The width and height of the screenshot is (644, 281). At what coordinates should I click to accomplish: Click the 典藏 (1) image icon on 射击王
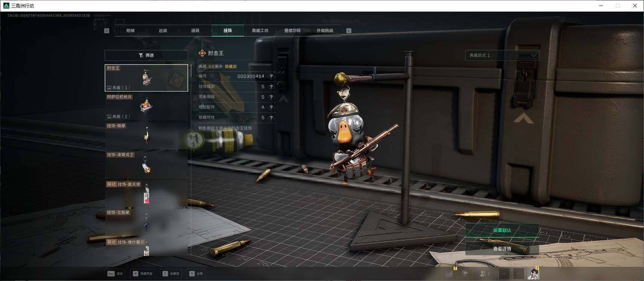tap(109, 88)
